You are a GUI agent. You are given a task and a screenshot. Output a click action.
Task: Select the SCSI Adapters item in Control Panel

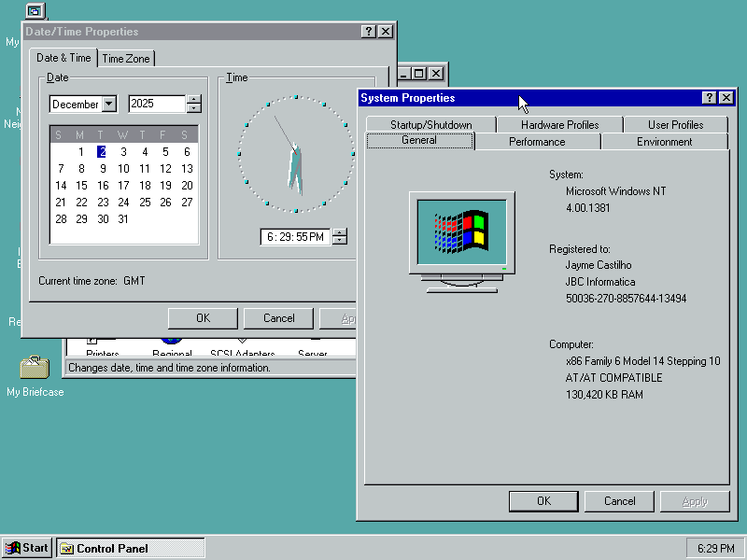click(x=242, y=352)
